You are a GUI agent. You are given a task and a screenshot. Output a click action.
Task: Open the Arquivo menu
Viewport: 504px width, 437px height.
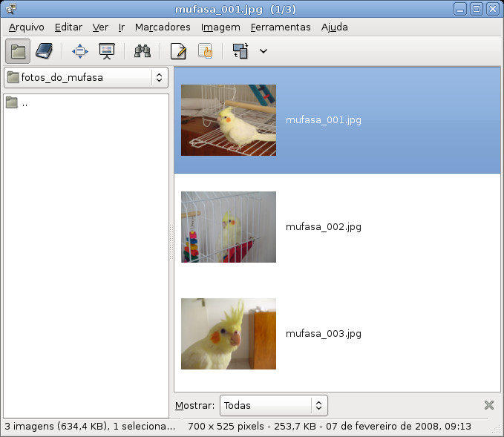pos(27,27)
